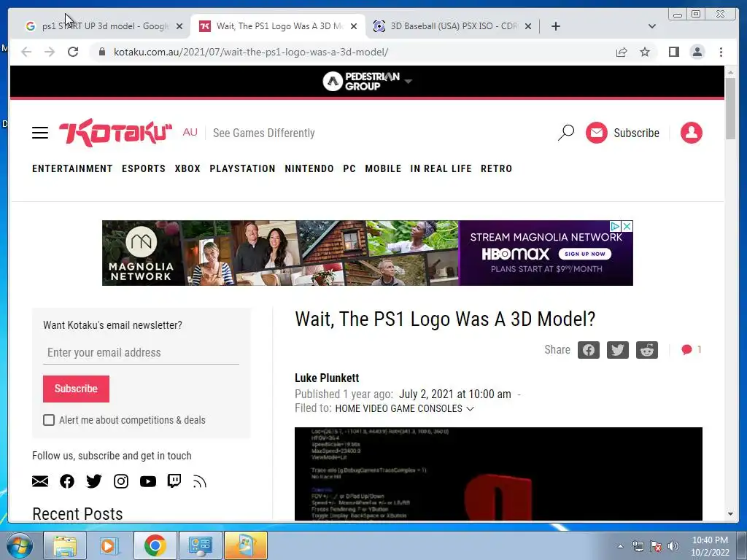Open the Kotaku hamburger menu
Image resolution: width=747 pixels, height=560 pixels.
tap(40, 133)
